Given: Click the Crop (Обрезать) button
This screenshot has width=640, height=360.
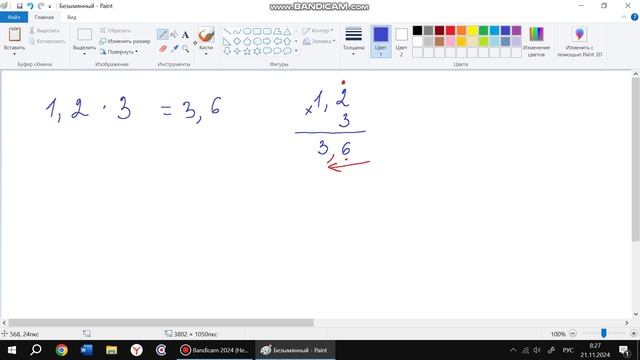Looking at the screenshot, I should coord(116,31).
